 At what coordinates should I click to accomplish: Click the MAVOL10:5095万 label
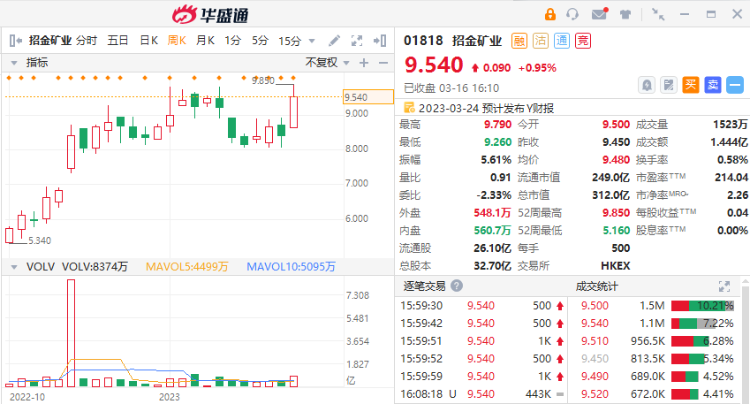tap(291, 267)
